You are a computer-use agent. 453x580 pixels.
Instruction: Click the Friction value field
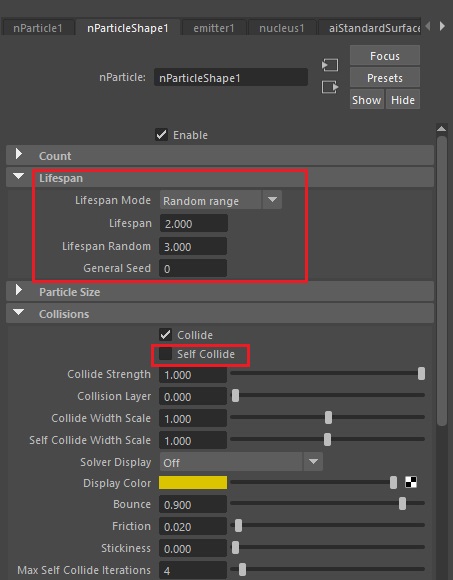pos(193,526)
